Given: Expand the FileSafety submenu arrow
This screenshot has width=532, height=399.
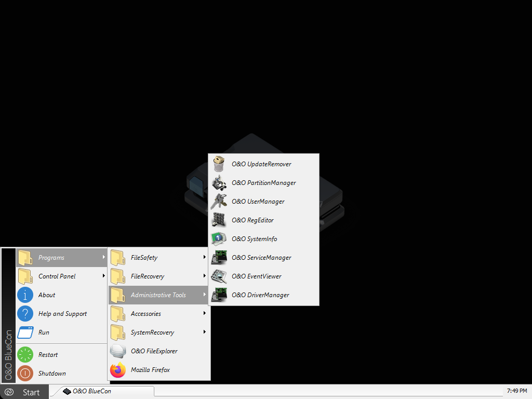Looking at the screenshot, I should pyautogui.click(x=205, y=258).
